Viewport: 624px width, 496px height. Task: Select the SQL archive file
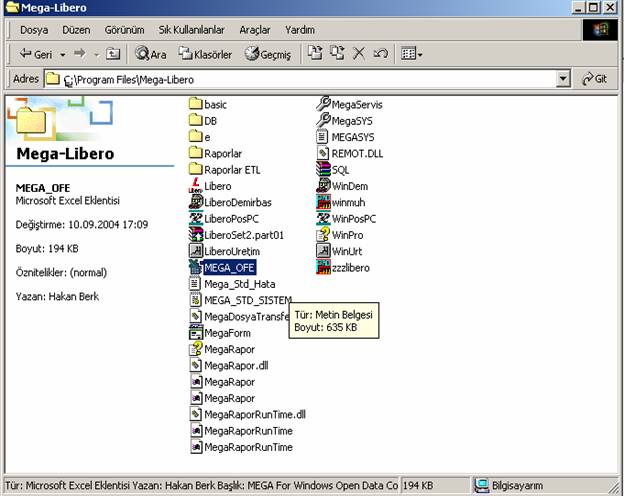[x=333, y=170]
